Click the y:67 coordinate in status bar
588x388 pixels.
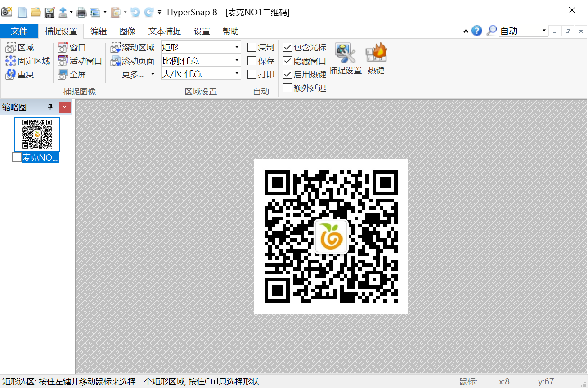[x=546, y=382]
